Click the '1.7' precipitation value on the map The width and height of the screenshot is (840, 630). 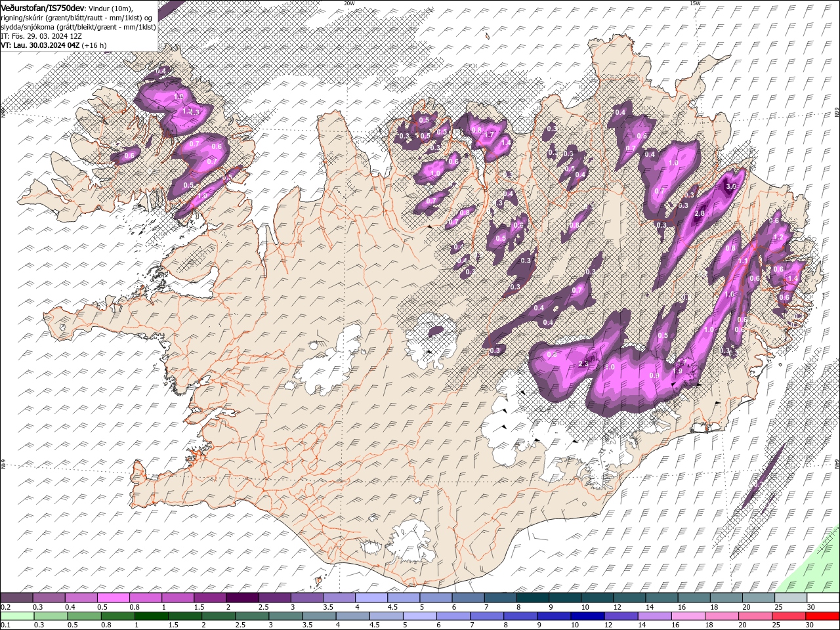pyautogui.click(x=489, y=135)
